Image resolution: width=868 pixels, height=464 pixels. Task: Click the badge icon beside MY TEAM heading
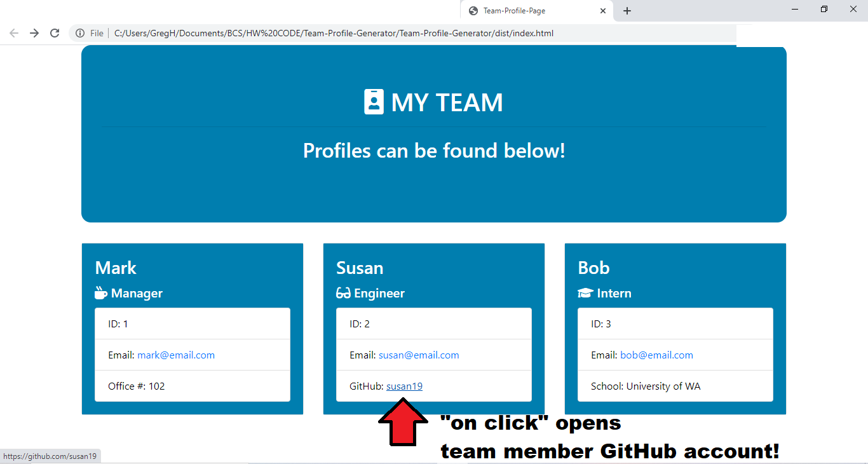[x=374, y=100]
